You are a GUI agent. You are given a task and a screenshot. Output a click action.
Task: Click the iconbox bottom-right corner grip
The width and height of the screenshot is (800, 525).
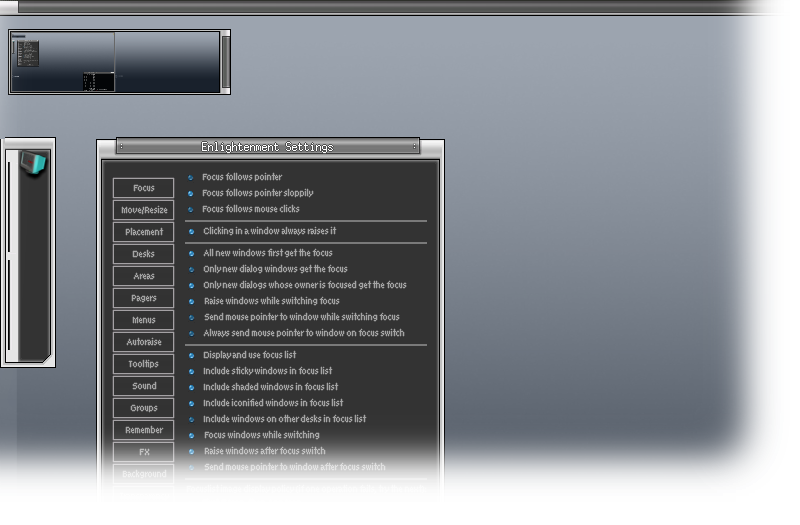pos(46,358)
